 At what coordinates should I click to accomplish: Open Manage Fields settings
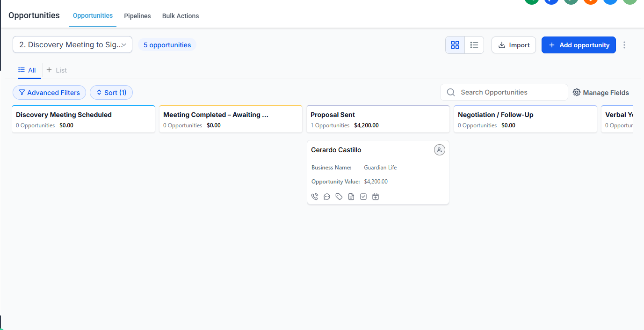601,93
